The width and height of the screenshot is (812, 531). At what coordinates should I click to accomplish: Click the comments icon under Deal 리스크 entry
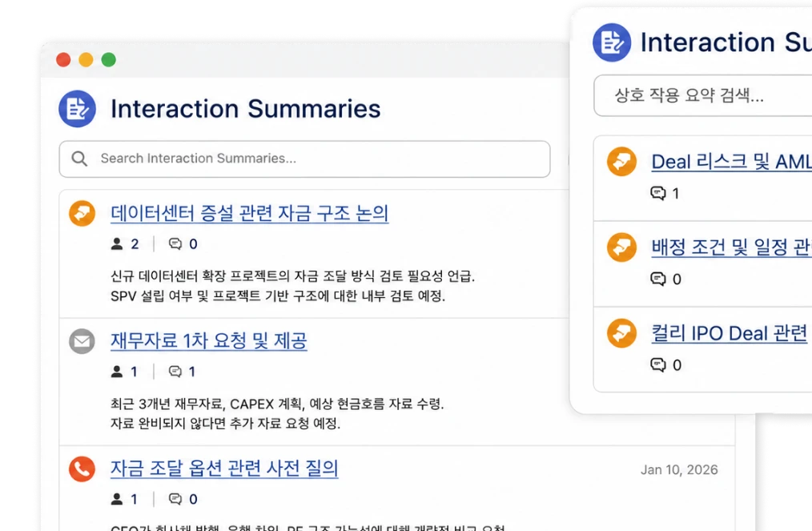pos(657,193)
